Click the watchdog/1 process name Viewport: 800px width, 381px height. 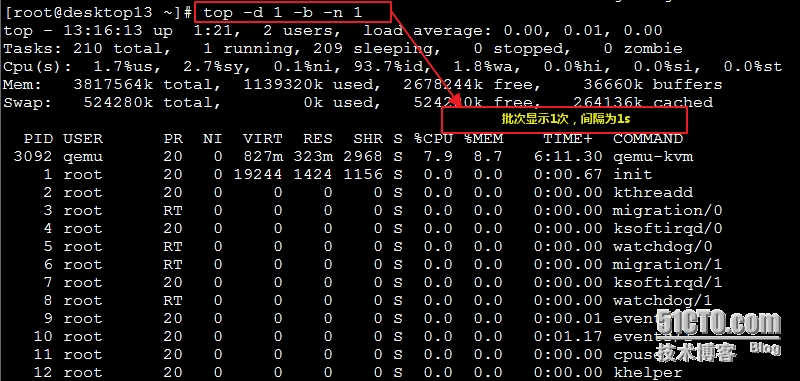coord(663,300)
